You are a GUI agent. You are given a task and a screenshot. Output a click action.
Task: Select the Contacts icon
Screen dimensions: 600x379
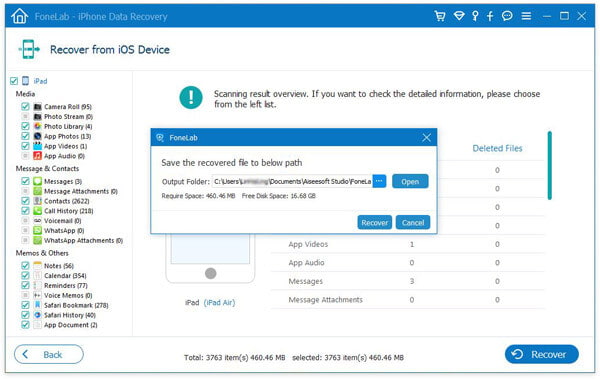37,201
